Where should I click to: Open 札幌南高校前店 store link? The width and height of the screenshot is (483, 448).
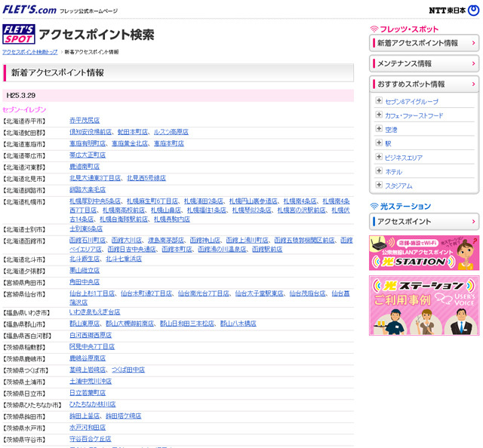(x=124, y=210)
